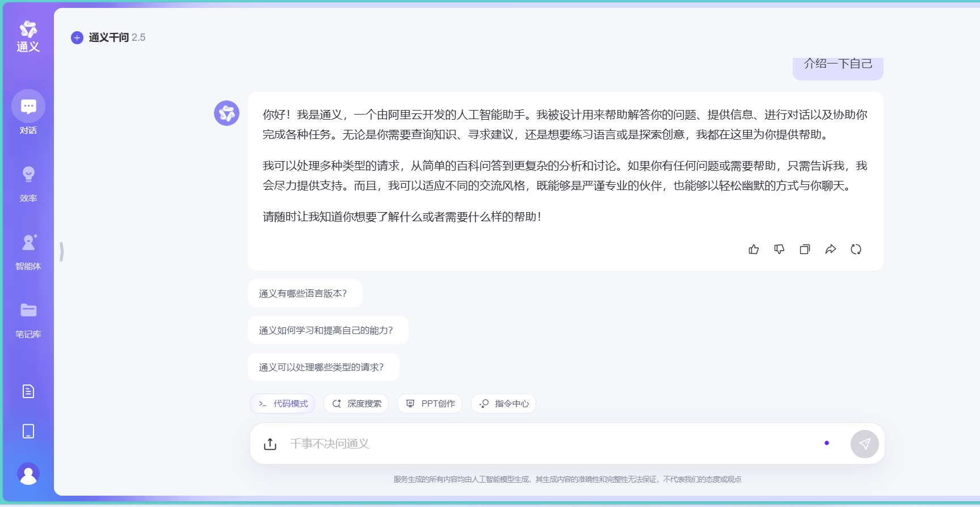
Task: Click the mobile device icon in the sidebar
Action: pyautogui.click(x=28, y=432)
